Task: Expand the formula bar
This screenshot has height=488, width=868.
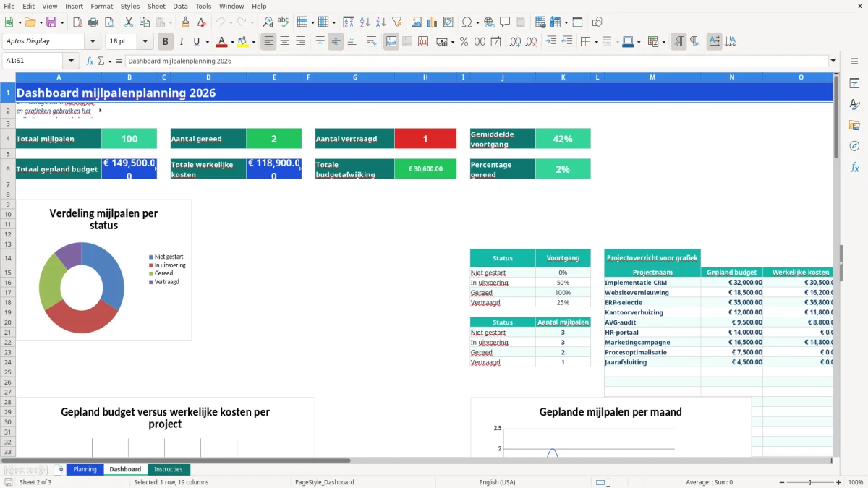Action: coord(833,61)
